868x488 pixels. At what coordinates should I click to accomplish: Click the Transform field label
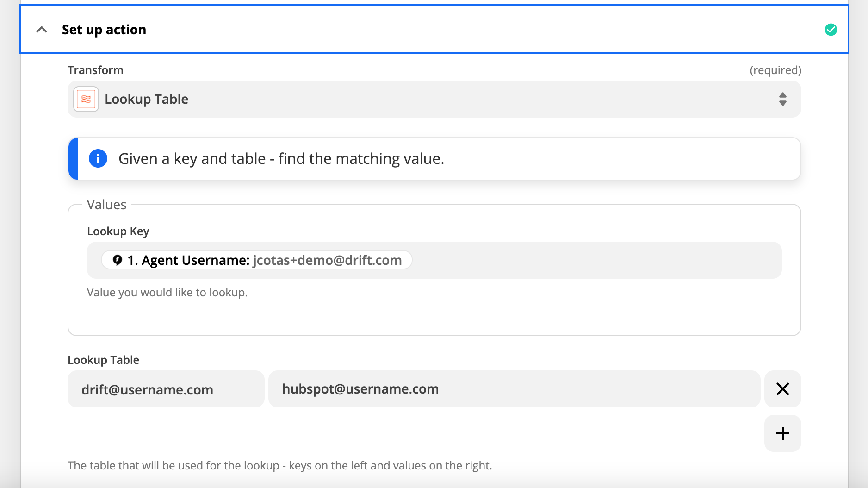(96, 70)
